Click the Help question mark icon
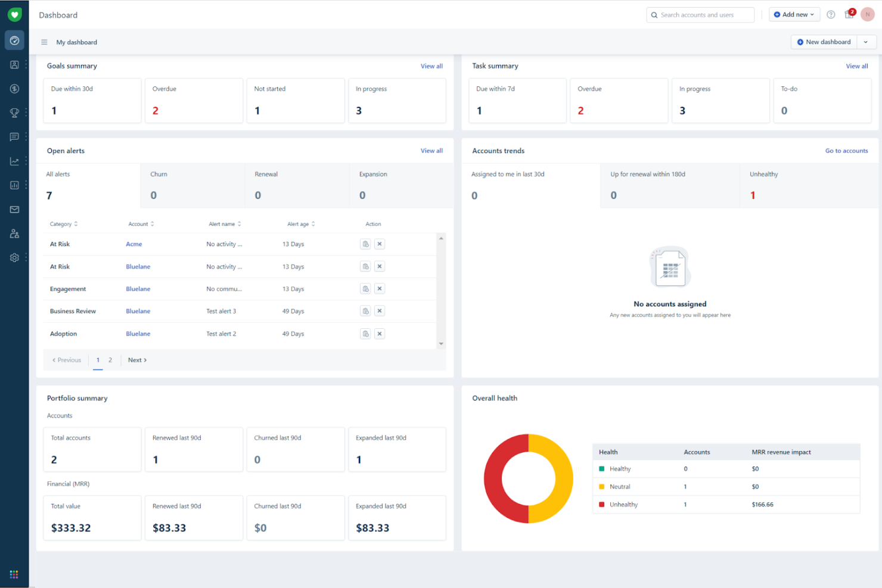882x588 pixels. coord(831,14)
